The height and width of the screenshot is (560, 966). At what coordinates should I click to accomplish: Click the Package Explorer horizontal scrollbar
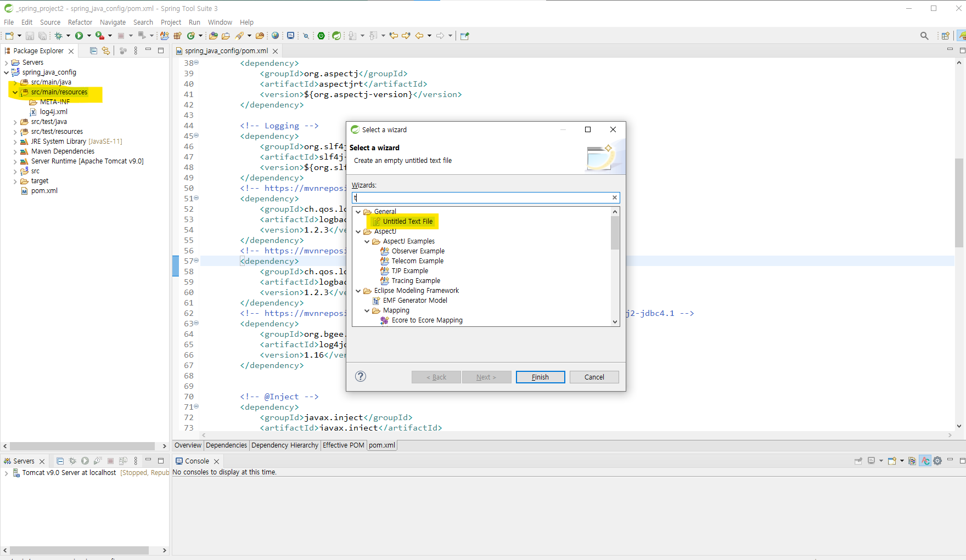(82, 446)
